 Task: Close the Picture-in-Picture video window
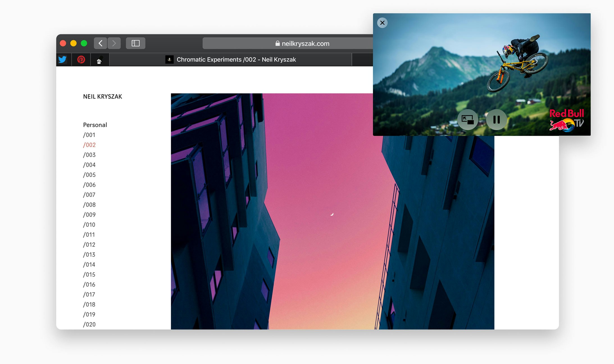point(382,23)
